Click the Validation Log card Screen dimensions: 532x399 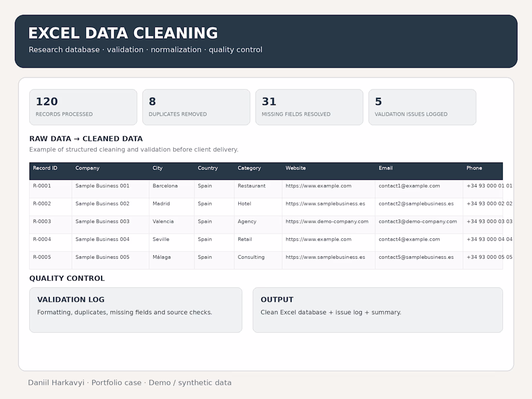[x=136, y=310]
